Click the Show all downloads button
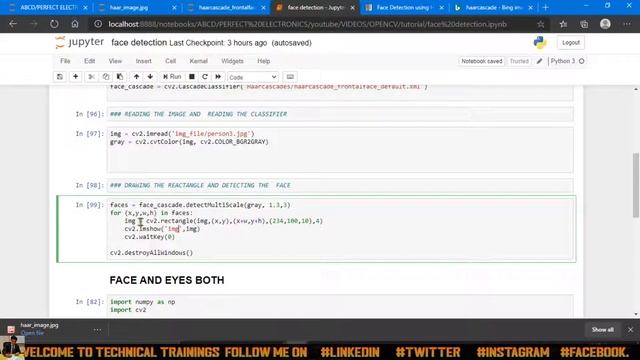640x360 pixels. point(602,329)
